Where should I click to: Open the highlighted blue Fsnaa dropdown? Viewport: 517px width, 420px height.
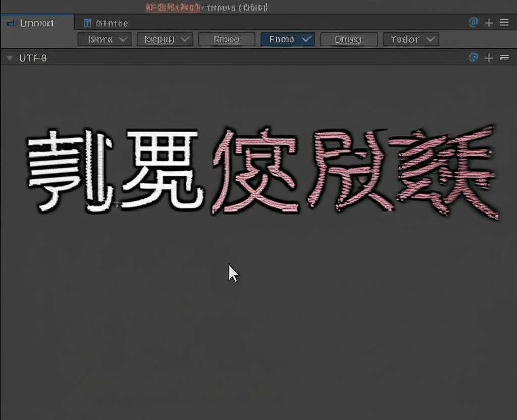coord(287,39)
